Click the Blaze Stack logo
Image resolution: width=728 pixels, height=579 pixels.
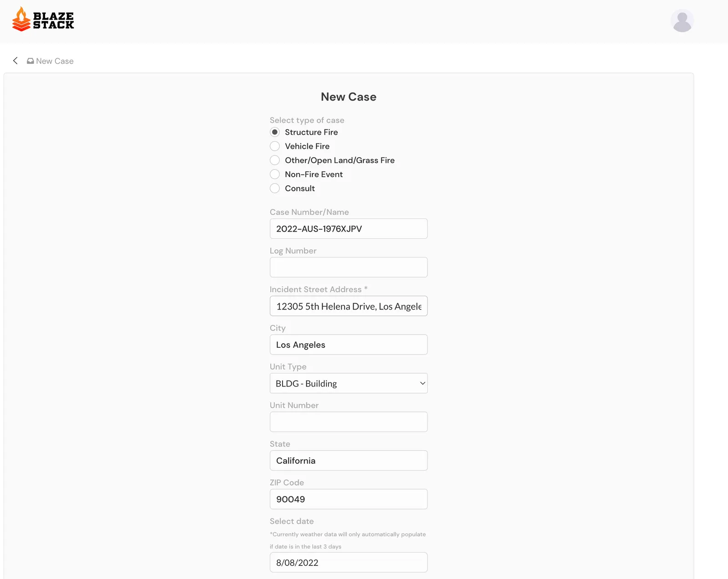coord(43,19)
